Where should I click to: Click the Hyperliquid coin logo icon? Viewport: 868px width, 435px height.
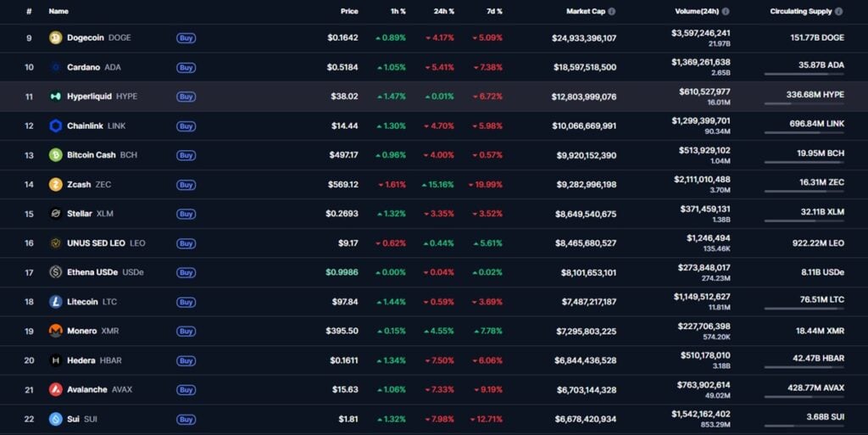point(56,97)
